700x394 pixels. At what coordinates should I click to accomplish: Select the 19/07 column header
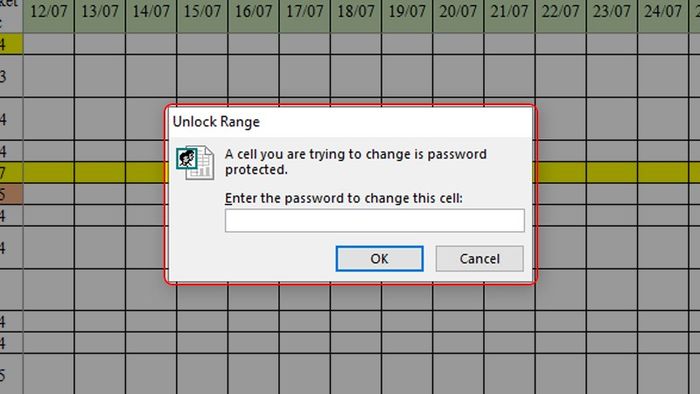407,13
